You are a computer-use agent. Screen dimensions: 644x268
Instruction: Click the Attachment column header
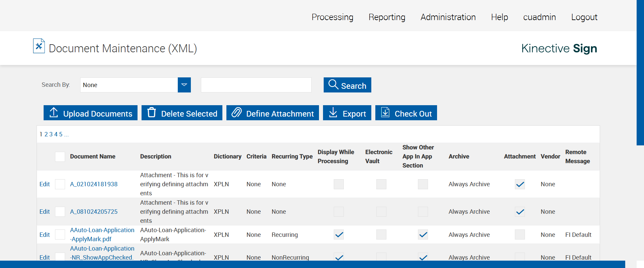point(520,156)
